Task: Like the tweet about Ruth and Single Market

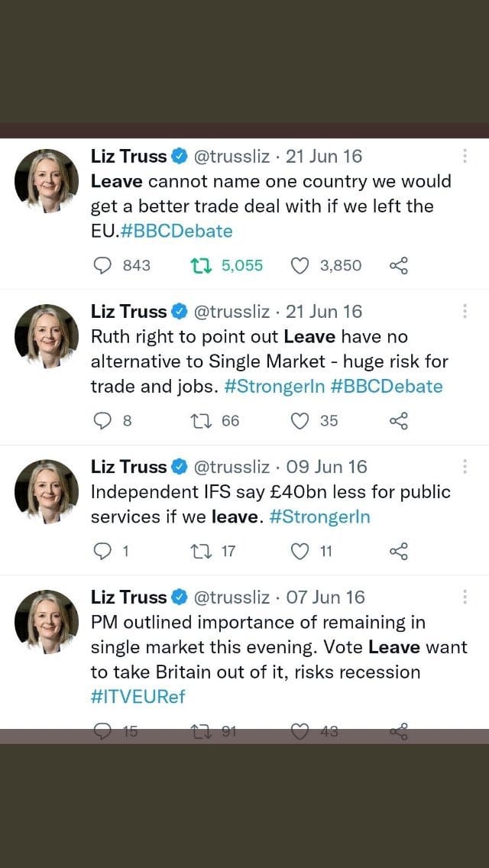Action: [299, 420]
